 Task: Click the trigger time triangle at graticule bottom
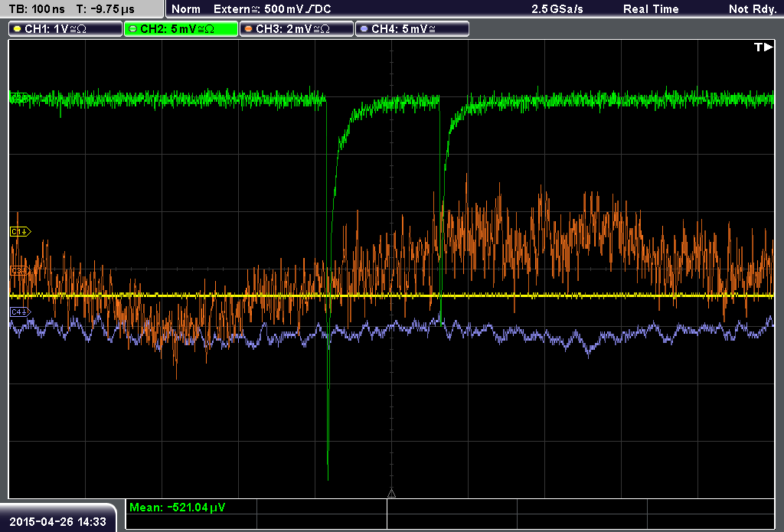(x=391, y=493)
